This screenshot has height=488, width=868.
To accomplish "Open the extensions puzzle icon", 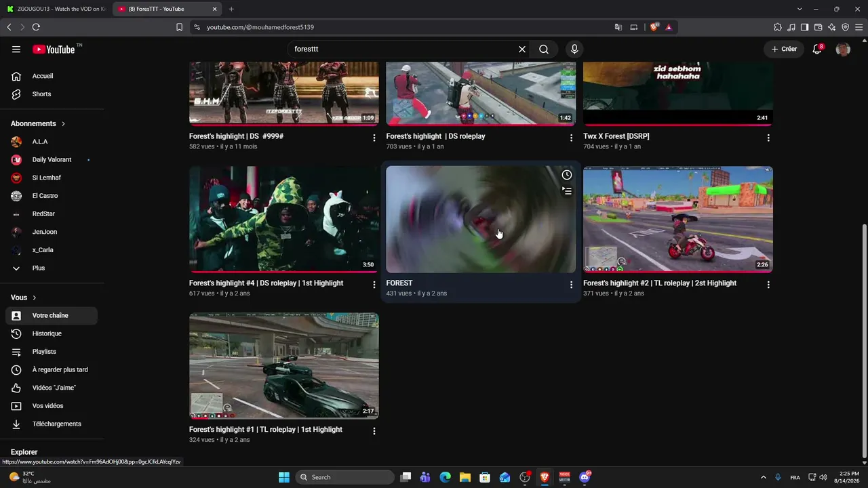I will 778,27.
